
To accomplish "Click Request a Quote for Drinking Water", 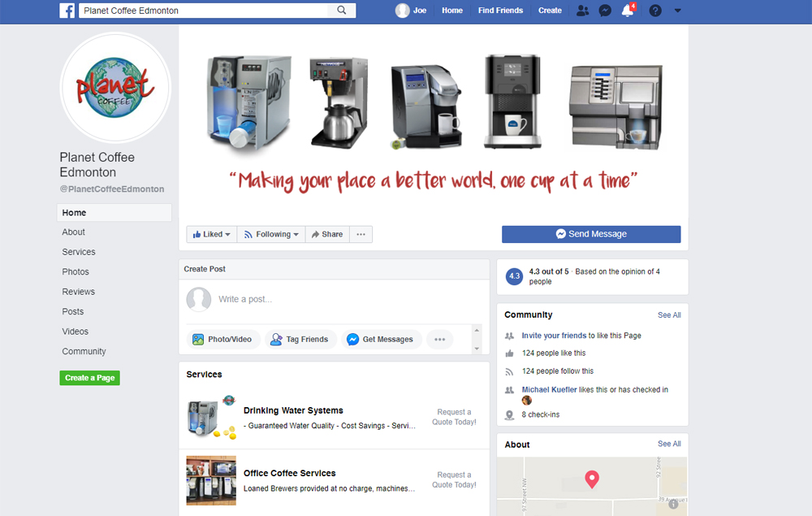I will (454, 417).
